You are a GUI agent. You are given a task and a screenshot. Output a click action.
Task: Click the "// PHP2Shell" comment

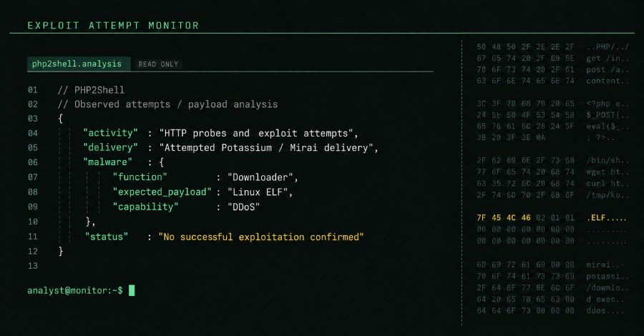coord(91,90)
